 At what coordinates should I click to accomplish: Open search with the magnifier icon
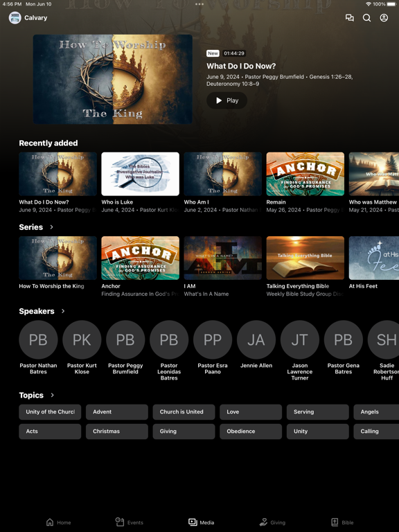pos(366,17)
